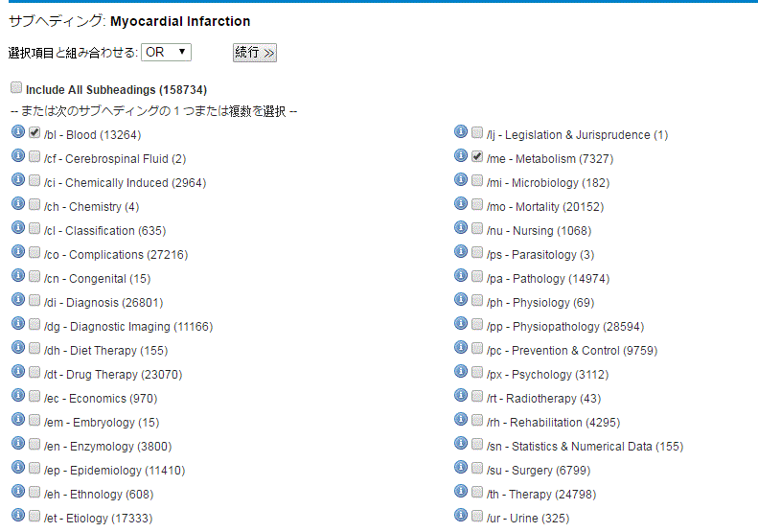Open the OR combine operator dropdown
758x532 pixels.
(166, 52)
